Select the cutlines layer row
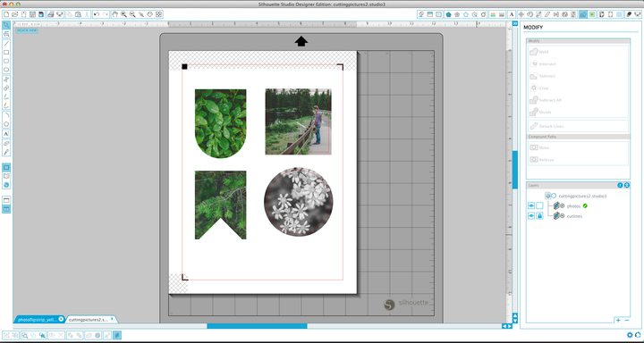The height and width of the screenshot is (343, 644). pyautogui.click(x=574, y=216)
